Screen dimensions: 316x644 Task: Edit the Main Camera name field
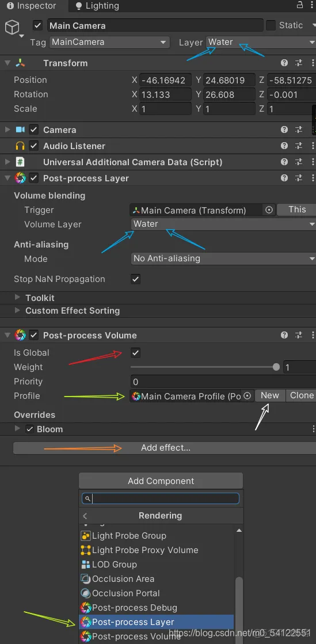155,25
